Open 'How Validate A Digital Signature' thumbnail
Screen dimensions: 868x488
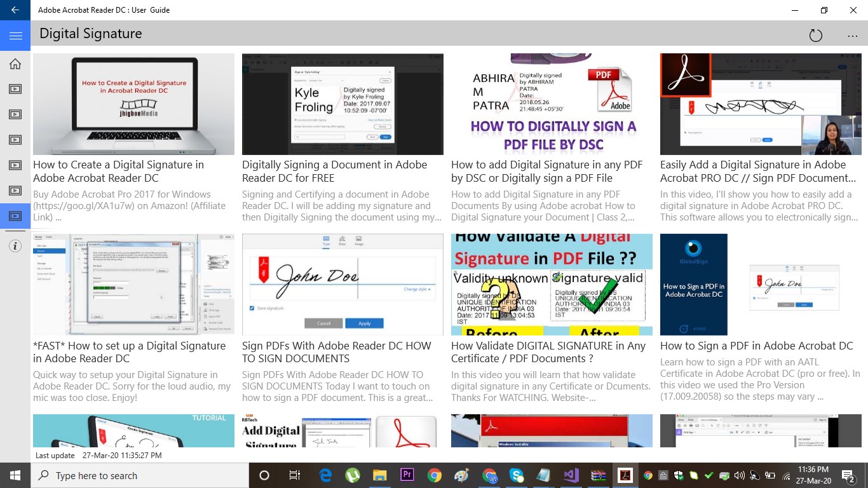pos(552,285)
